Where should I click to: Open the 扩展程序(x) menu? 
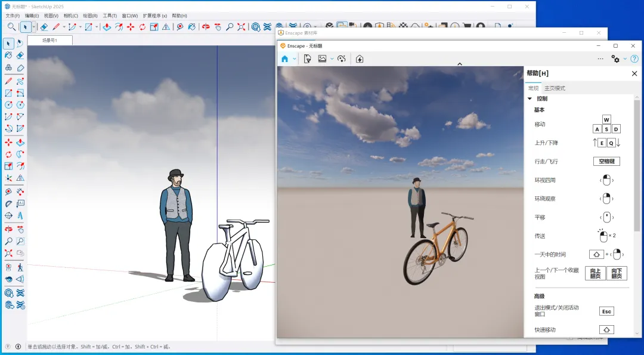point(155,16)
